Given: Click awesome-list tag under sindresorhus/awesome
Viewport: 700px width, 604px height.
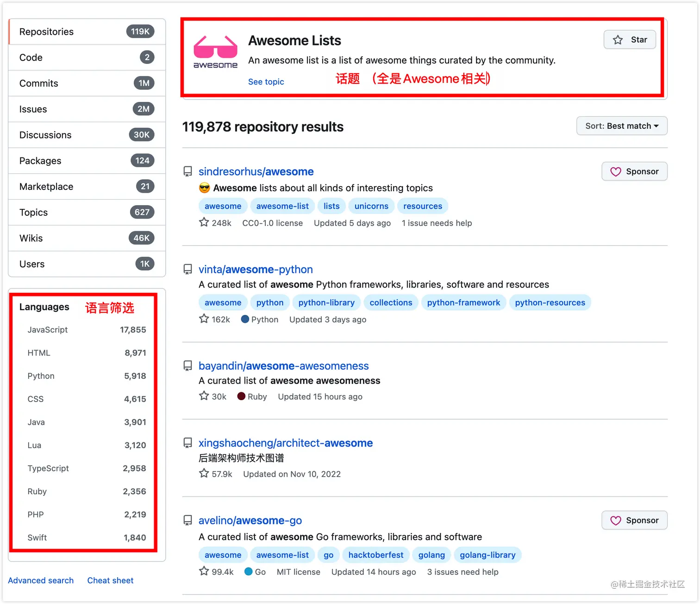Looking at the screenshot, I should 282,206.
